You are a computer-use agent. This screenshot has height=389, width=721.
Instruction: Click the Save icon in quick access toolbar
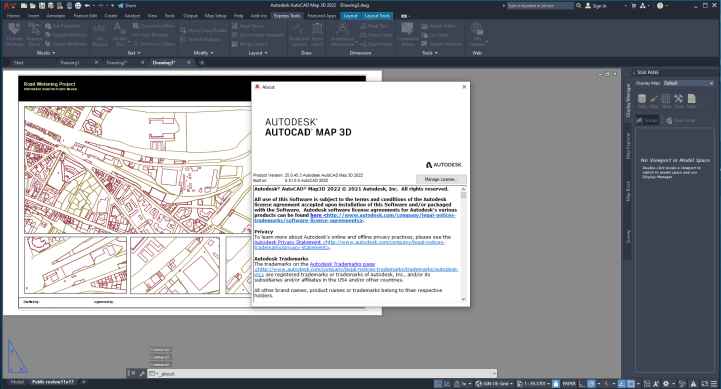pos(42,6)
